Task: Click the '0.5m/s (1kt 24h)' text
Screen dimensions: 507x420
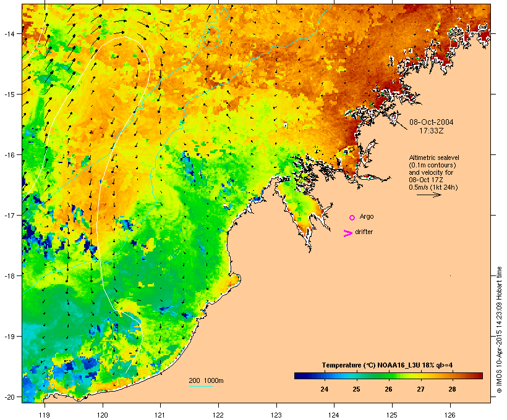Action: 433,187
